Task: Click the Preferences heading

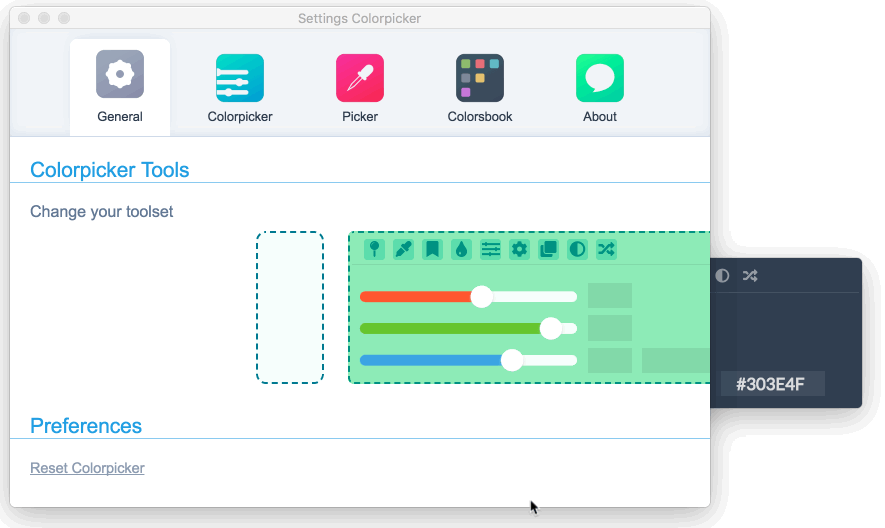Action: 86,426
